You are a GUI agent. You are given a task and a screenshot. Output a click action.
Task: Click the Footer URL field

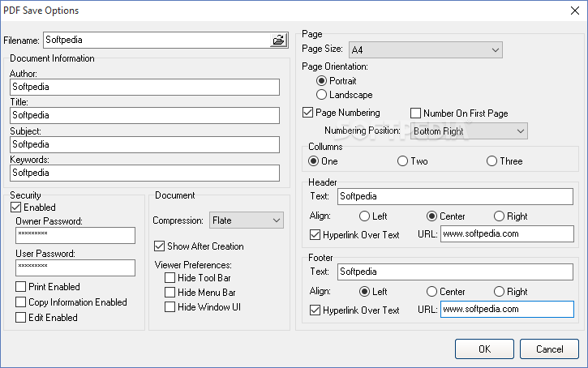click(x=507, y=309)
